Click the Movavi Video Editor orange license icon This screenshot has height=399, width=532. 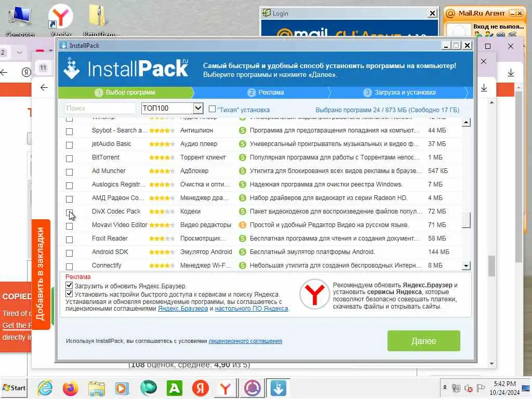pos(242,225)
